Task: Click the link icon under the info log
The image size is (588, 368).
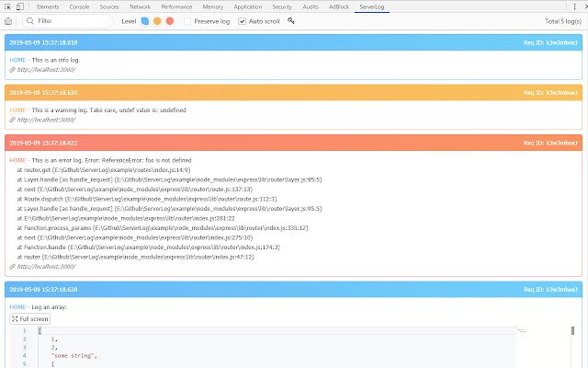Action: [x=12, y=70]
